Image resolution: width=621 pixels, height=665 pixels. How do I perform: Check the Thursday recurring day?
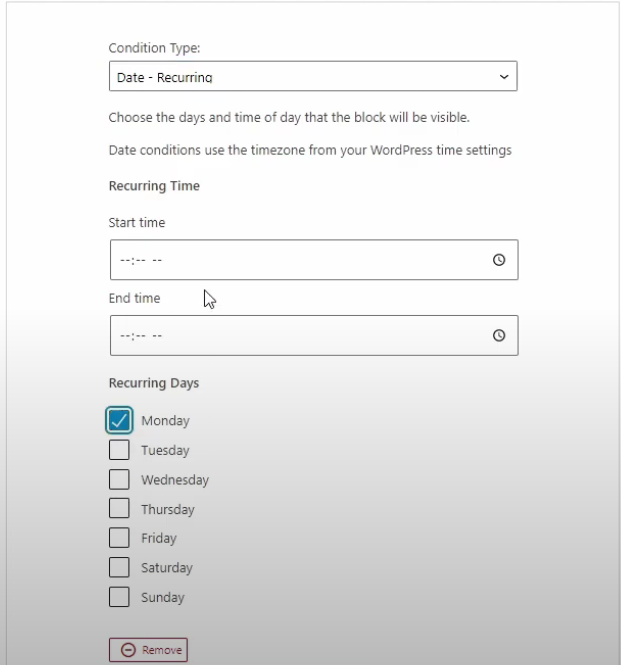(x=119, y=509)
